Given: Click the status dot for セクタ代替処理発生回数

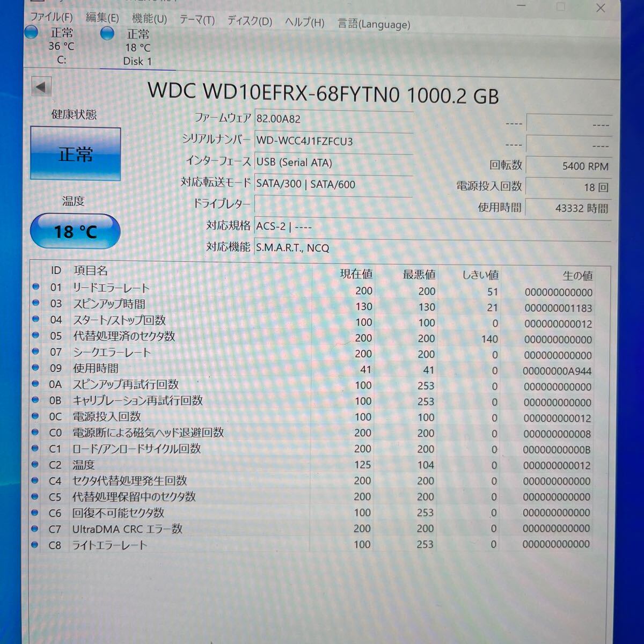Looking at the screenshot, I should [x=36, y=480].
